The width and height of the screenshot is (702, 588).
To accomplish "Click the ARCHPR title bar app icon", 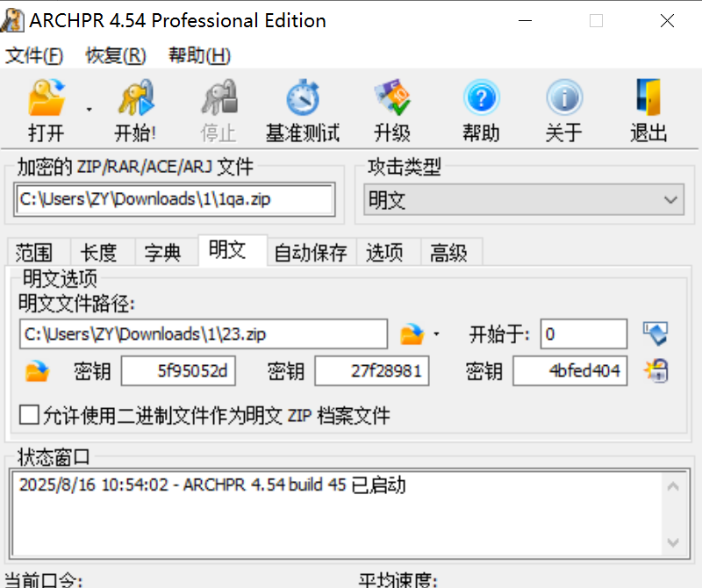I will 12,20.
